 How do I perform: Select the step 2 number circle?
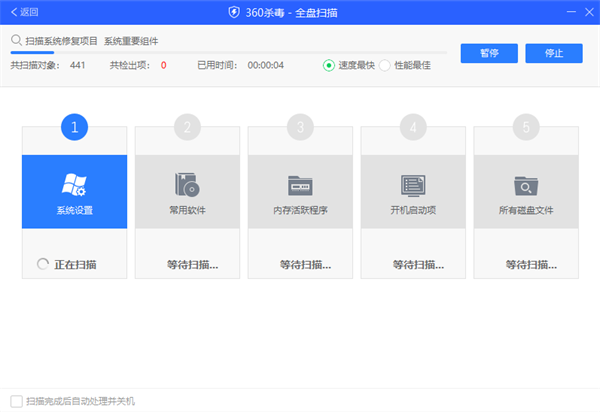187,127
